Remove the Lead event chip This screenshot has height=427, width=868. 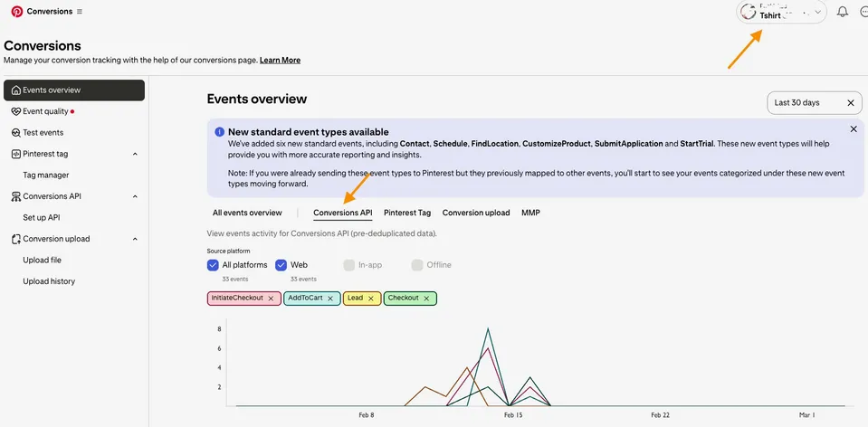pyautogui.click(x=371, y=299)
